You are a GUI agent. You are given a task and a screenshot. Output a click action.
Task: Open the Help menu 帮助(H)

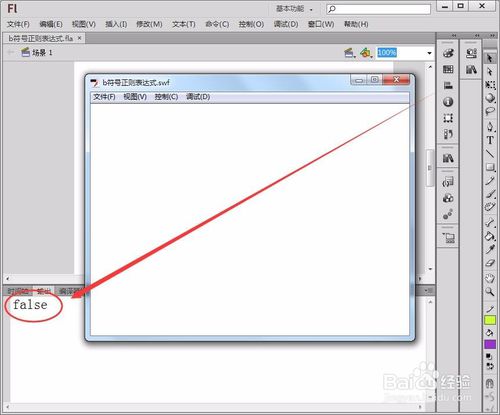[x=356, y=24]
